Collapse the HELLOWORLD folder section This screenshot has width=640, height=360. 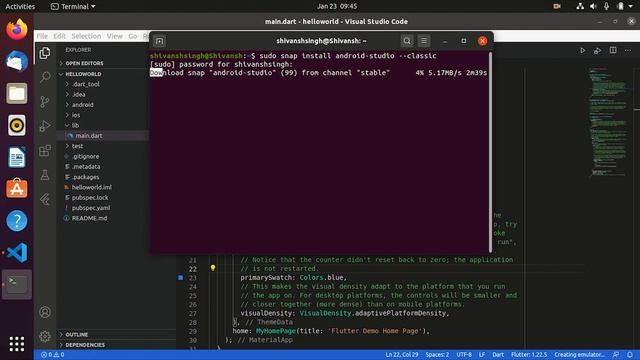83,74
